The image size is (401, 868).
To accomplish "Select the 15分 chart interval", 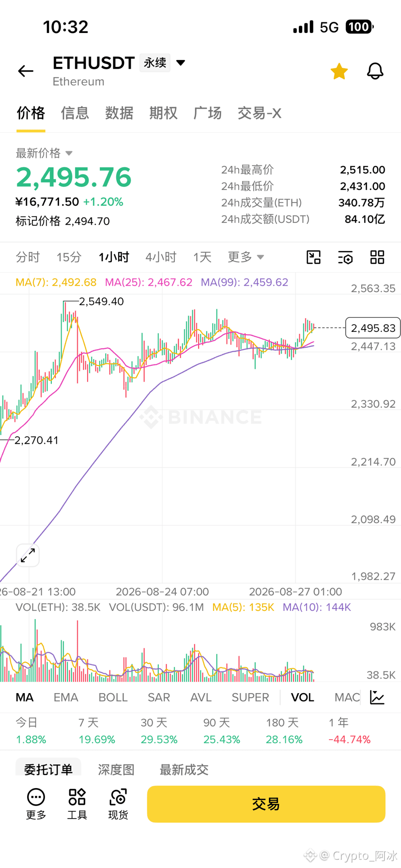I will 69,257.
